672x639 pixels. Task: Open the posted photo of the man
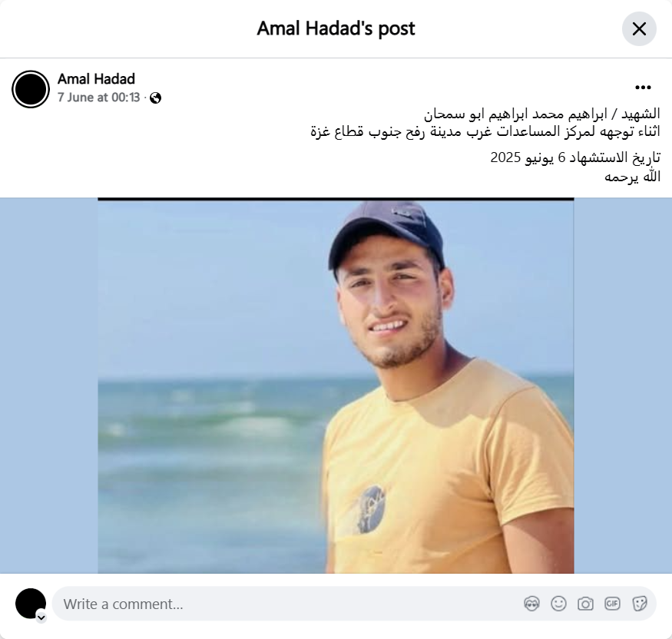(336, 386)
